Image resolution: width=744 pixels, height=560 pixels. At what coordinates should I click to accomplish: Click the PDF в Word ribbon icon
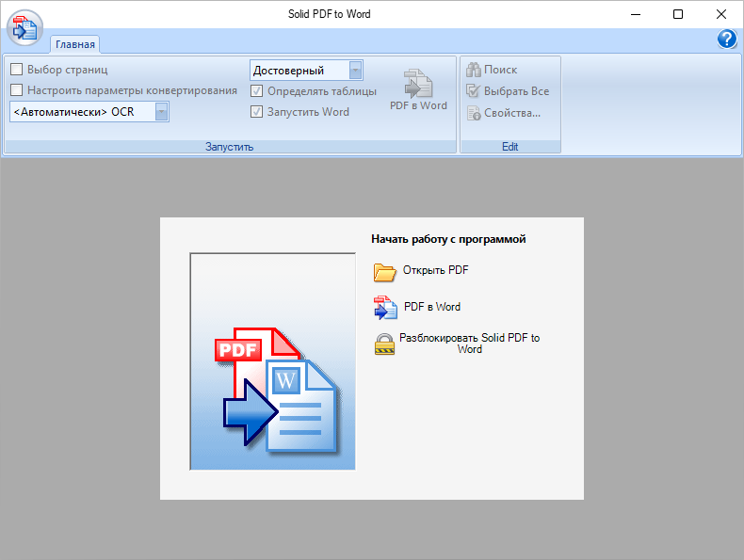[x=417, y=83]
